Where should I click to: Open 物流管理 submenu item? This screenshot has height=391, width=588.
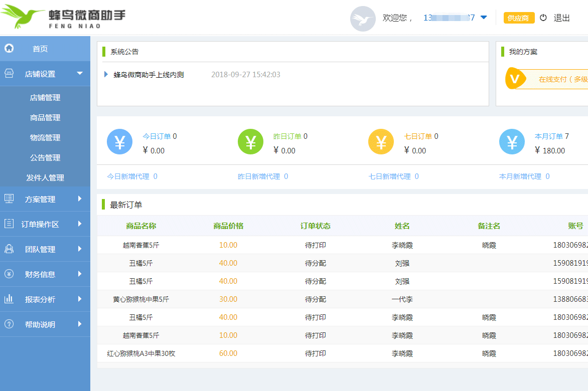(x=45, y=138)
